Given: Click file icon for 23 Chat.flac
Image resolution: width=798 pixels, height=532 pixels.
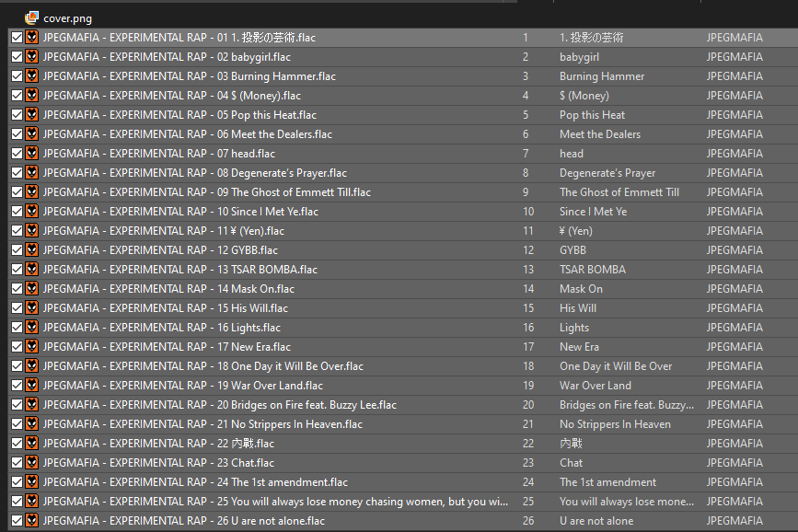Looking at the screenshot, I should [x=31, y=463].
